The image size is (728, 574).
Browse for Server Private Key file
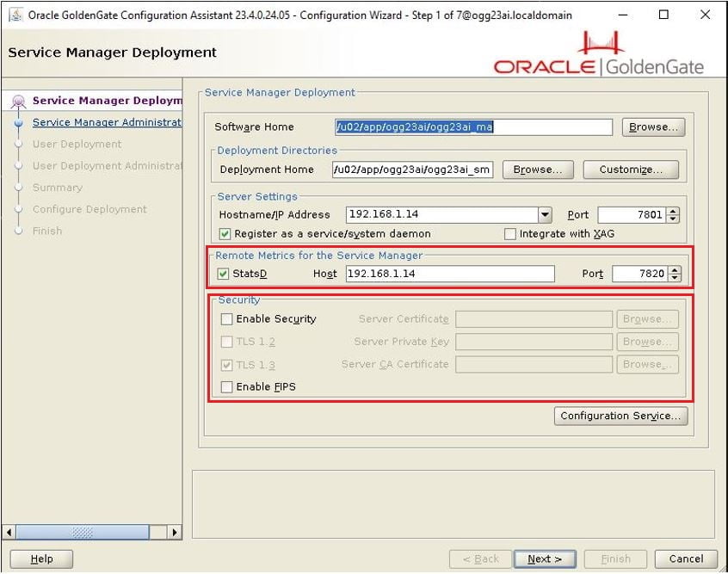click(647, 342)
